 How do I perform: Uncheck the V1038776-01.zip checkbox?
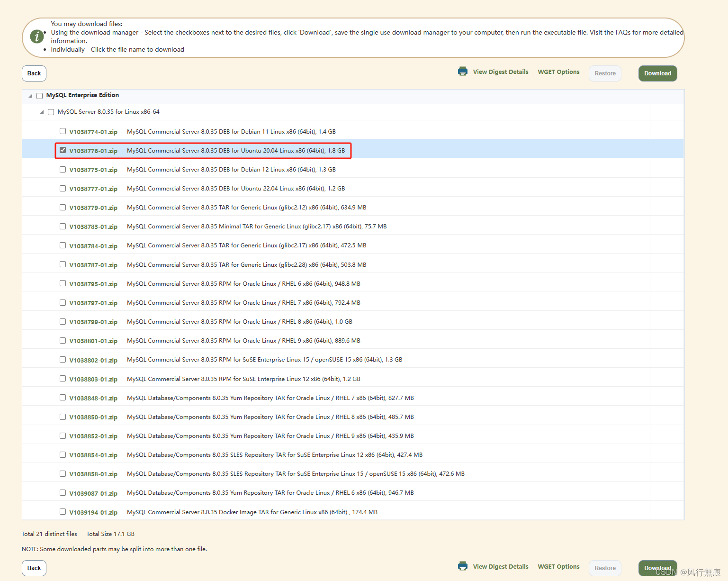click(x=63, y=150)
